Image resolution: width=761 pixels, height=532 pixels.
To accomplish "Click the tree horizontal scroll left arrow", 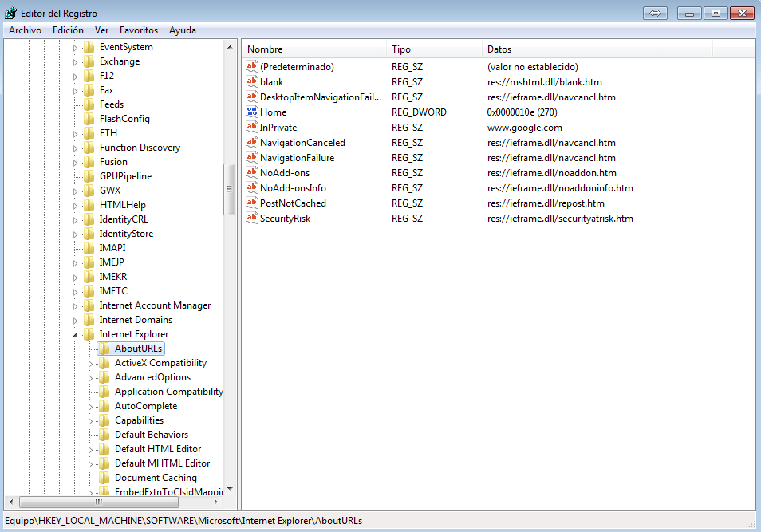I will click(x=11, y=502).
